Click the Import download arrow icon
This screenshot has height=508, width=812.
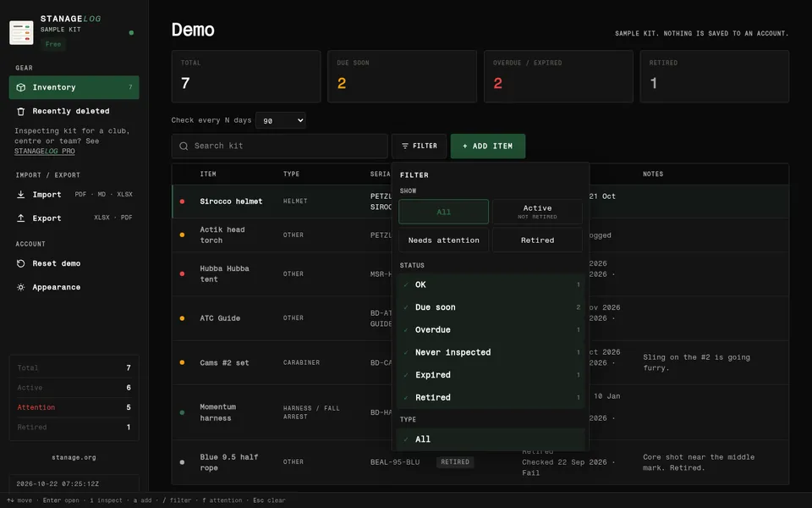pos(20,195)
